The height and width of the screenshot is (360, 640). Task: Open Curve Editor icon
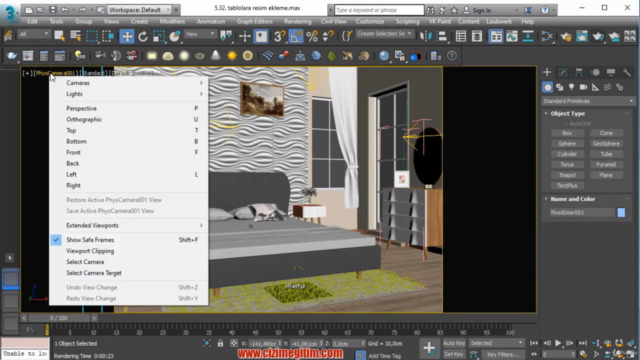click(x=512, y=36)
